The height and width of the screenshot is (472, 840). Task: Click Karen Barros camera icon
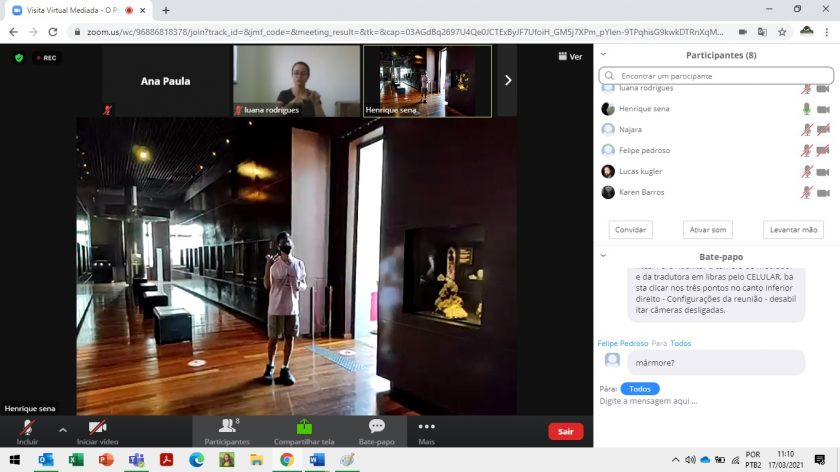pyautogui.click(x=823, y=193)
